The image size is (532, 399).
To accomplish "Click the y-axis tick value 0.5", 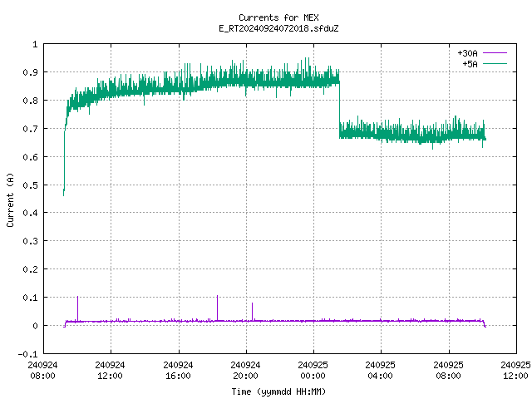I will tap(30, 185).
